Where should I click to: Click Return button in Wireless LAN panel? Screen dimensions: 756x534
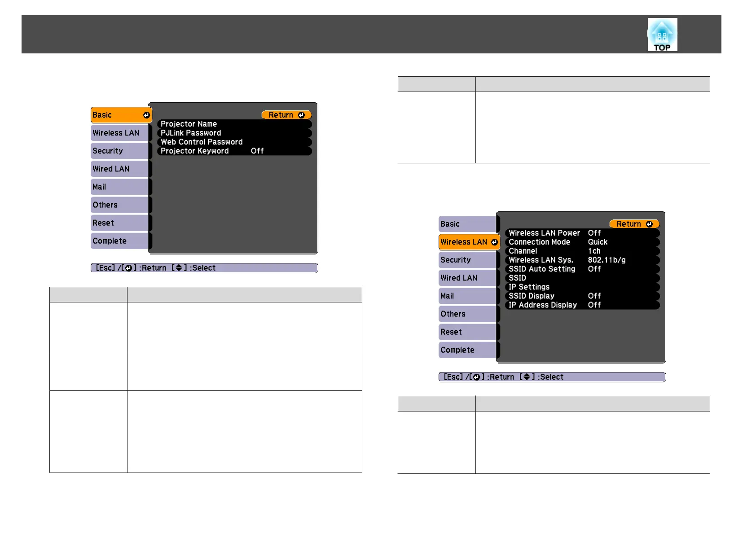pos(634,224)
